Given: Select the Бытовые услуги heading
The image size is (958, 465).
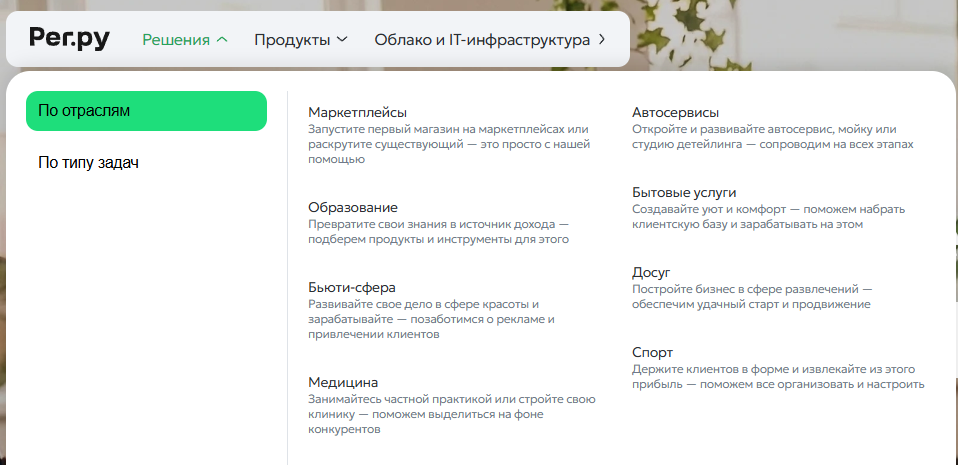Looking at the screenshot, I should pyautogui.click(x=684, y=192).
